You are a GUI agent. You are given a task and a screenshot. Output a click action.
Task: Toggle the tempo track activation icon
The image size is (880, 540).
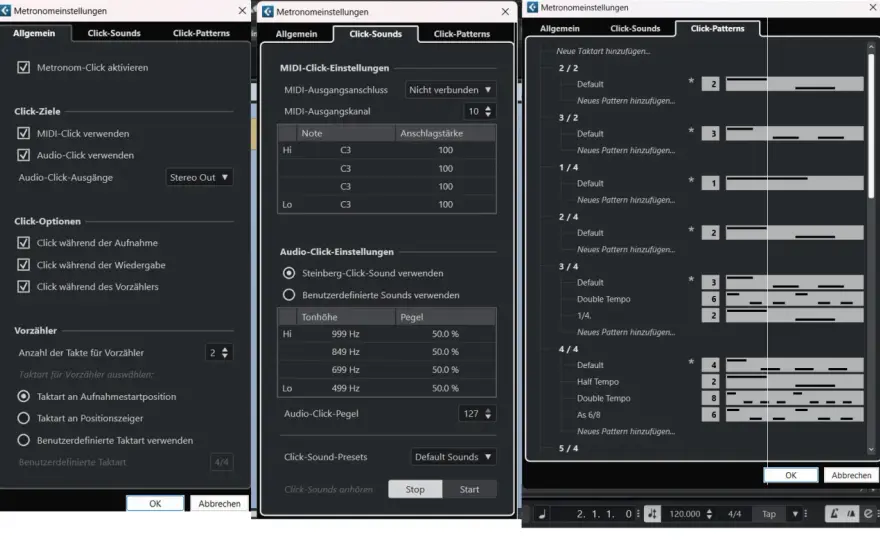pos(652,514)
